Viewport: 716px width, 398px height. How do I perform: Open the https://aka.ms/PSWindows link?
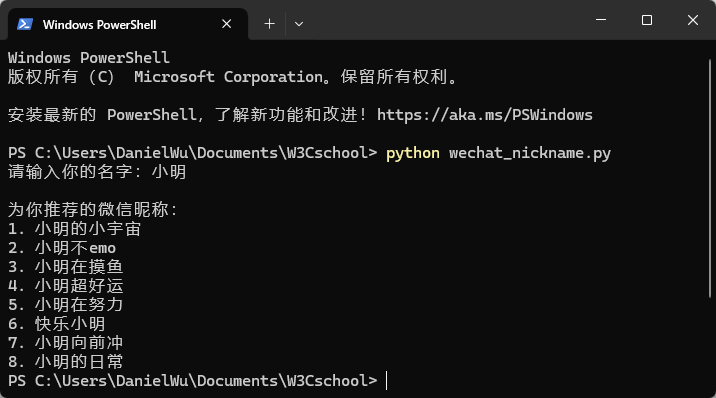click(x=484, y=115)
